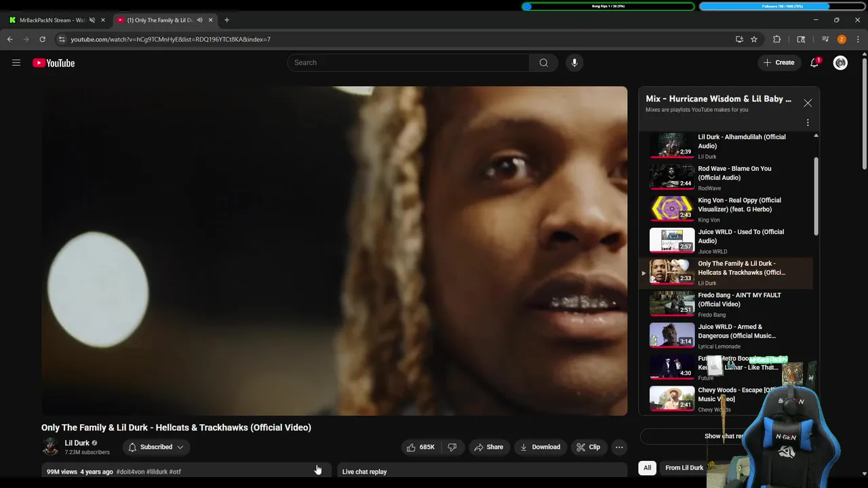Go back in browser history
The height and width of the screenshot is (488, 868).
pyautogui.click(x=10, y=39)
